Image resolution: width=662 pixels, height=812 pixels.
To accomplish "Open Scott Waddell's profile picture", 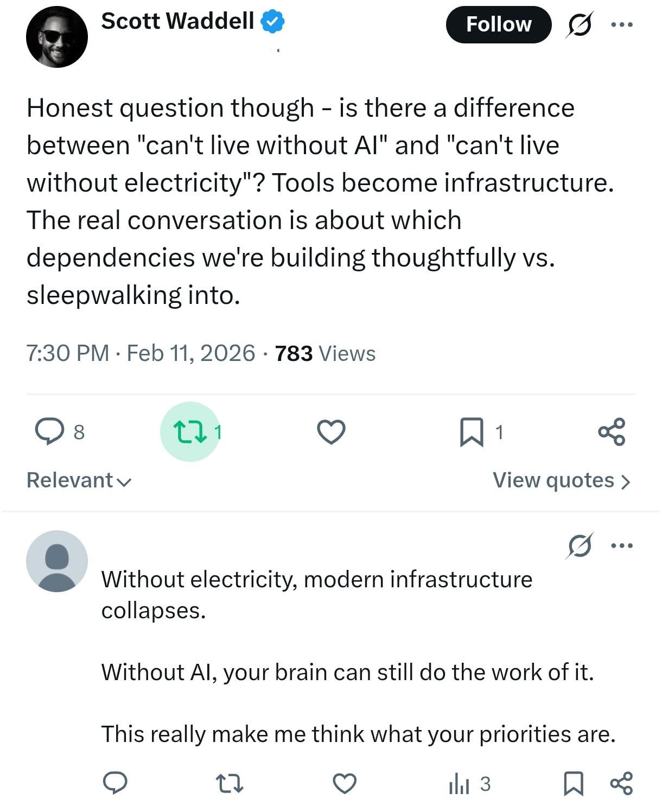I will [57, 37].
